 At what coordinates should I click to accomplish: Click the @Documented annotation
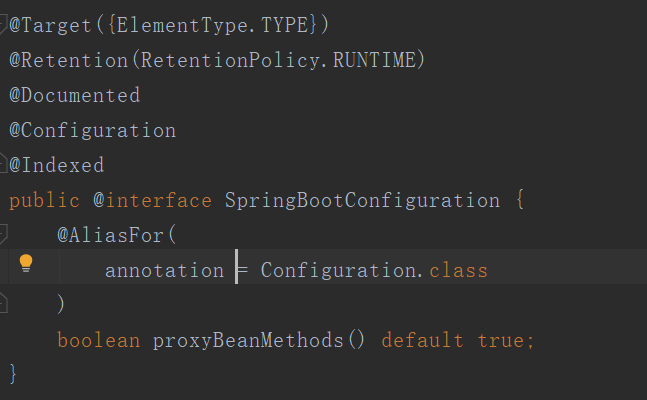75,96
